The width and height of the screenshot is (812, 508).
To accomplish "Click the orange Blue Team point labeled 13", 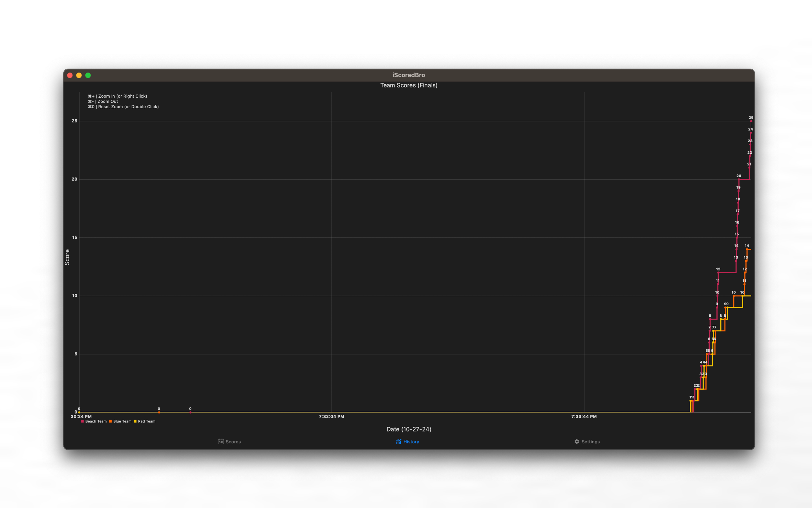I will point(746,261).
